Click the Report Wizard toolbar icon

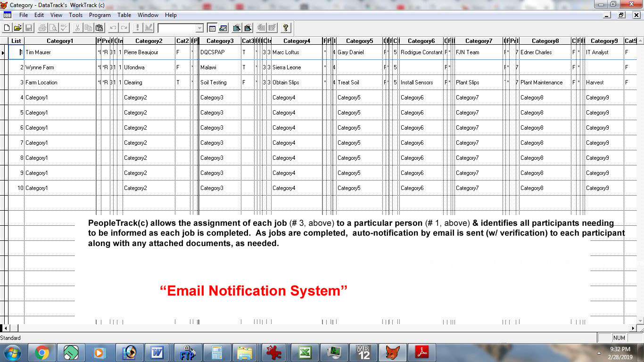click(248, 28)
